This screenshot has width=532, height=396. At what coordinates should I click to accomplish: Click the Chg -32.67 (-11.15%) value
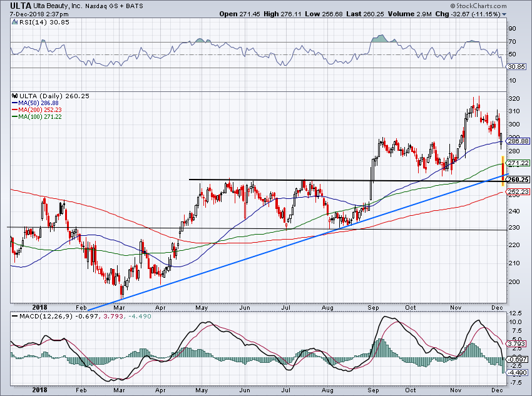pyautogui.click(x=468, y=14)
